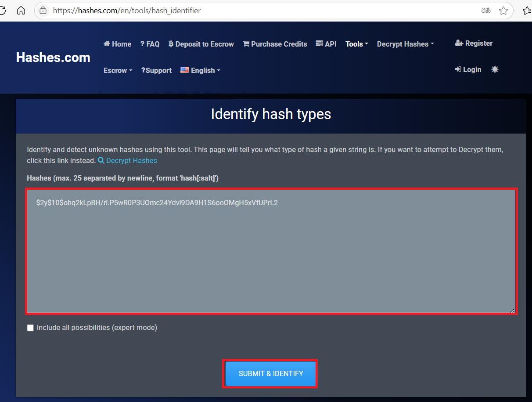Open the FAQ menu item
This screenshot has width=532, height=402.
150,44
